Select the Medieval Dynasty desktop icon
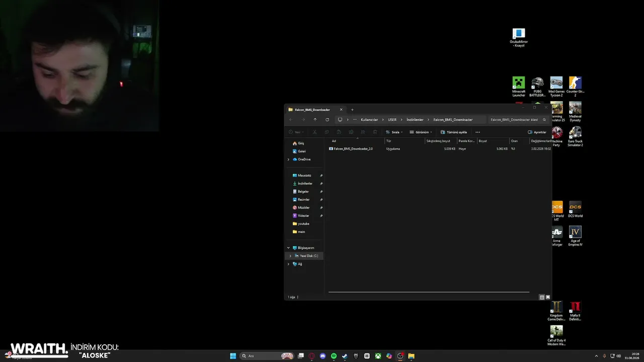644x362 pixels. [x=575, y=112]
